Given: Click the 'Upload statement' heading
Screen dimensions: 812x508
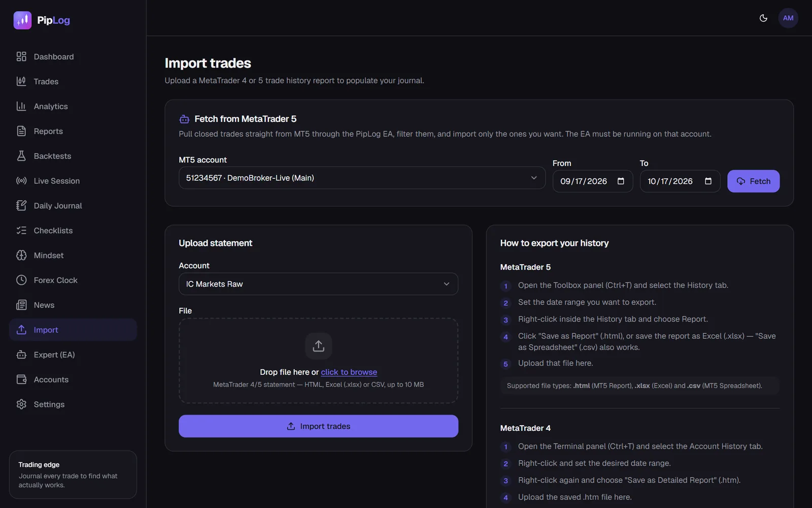Looking at the screenshot, I should (x=215, y=243).
